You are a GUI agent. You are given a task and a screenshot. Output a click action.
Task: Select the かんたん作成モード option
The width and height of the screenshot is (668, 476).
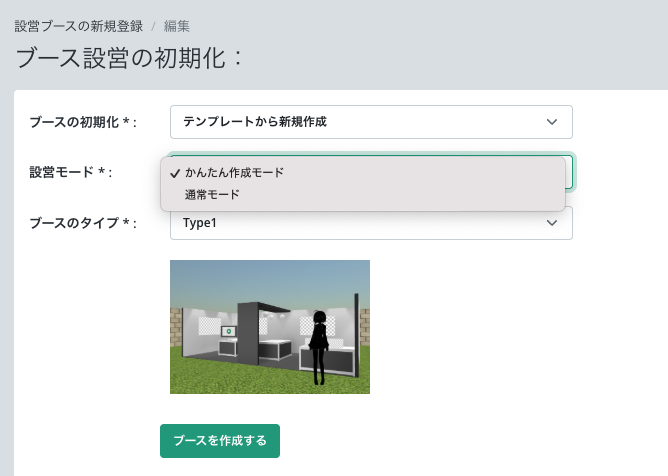pyautogui.click(x=234, y=173)
